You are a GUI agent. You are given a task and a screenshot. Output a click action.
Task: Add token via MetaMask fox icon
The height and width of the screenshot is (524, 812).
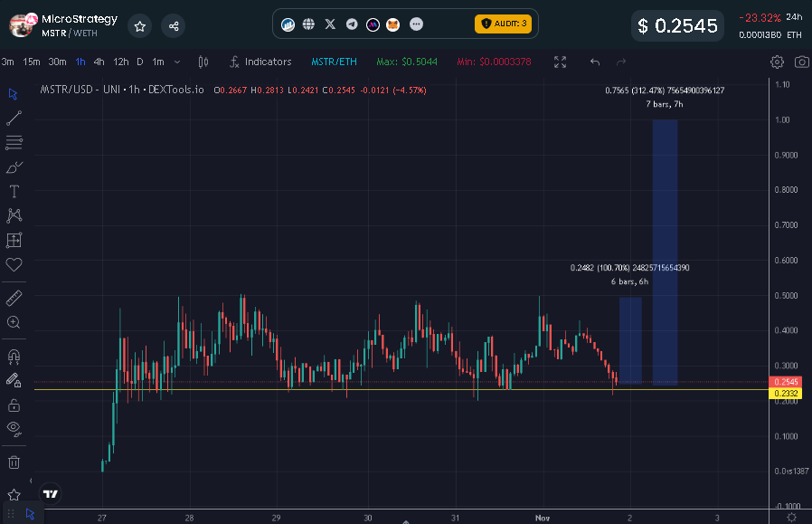(393, 24)
